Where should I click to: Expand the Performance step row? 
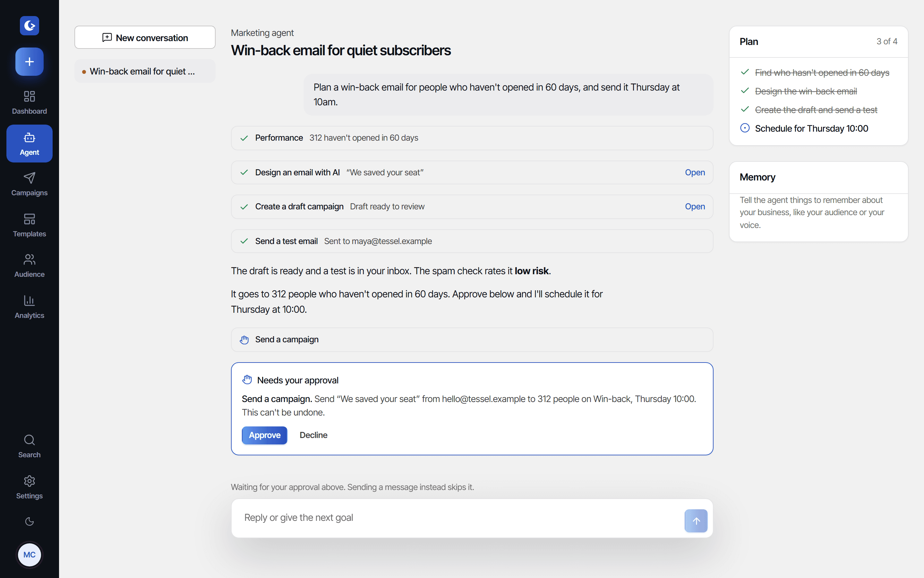(472, 138)
